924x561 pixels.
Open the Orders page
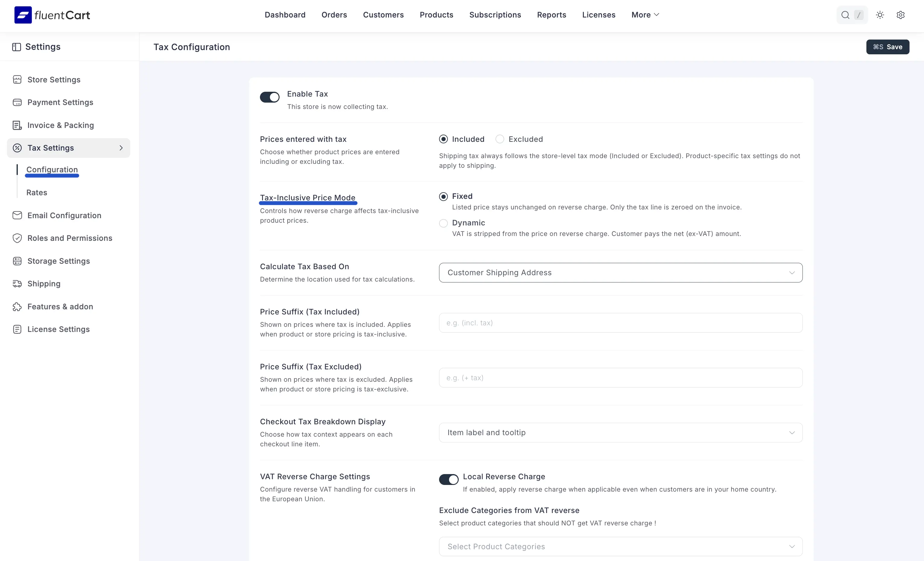[334, 15]
